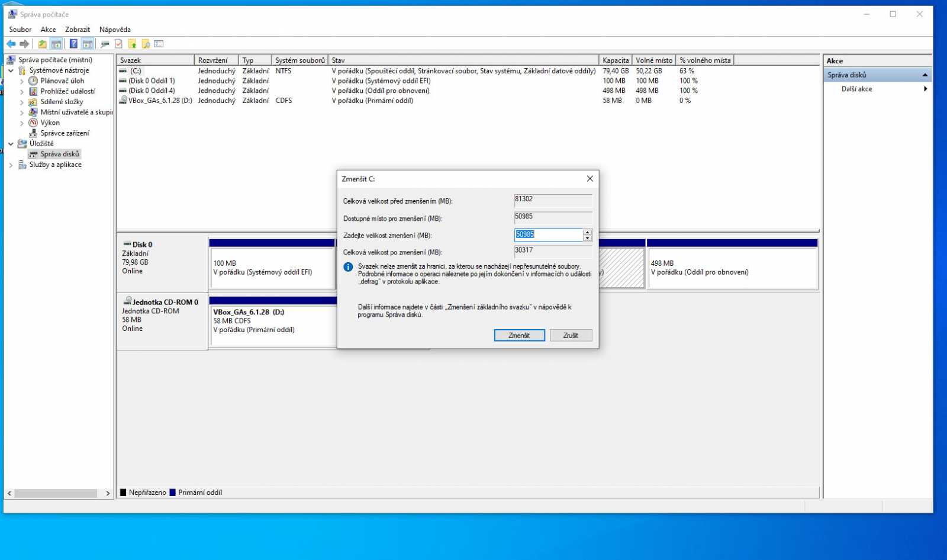Viewport: 947px width, 560px height.
Task: Expand the Služby a aplikace node arrow
Action: coord(11,165)
